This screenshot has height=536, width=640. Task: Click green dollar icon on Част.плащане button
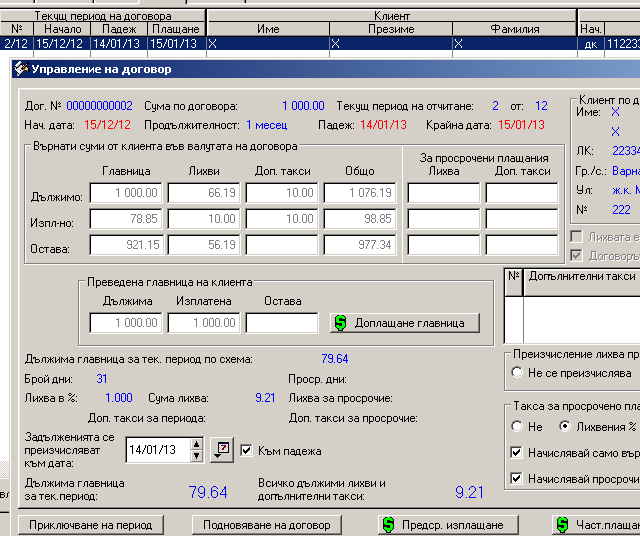[562, 525]
